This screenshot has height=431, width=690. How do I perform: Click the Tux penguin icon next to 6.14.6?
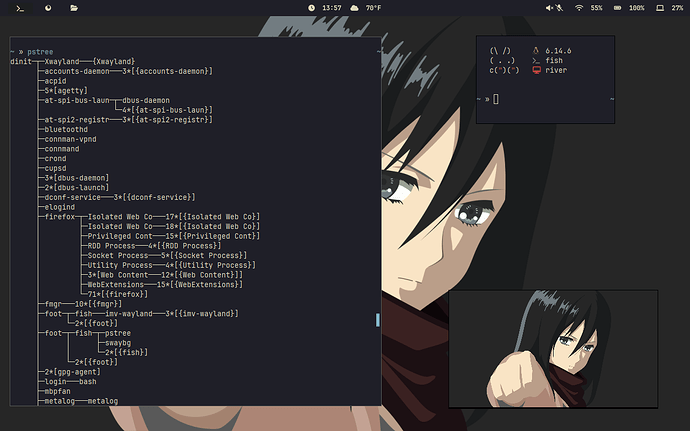(536, 51)
